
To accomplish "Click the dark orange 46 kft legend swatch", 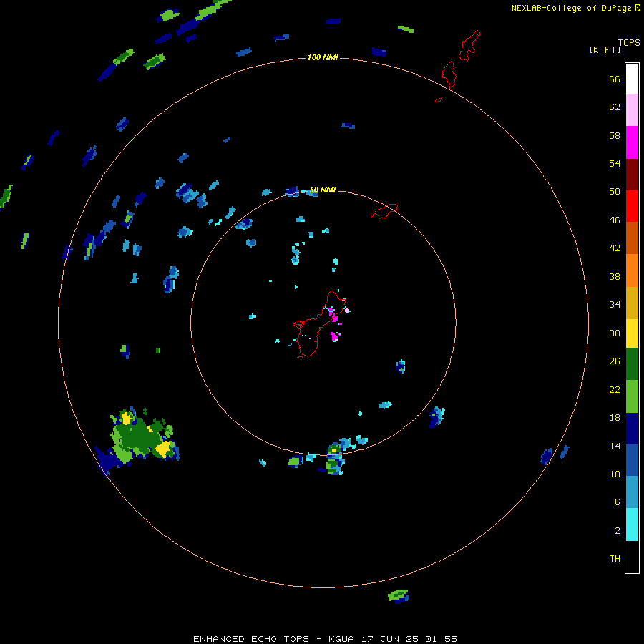I will point(632,238).
